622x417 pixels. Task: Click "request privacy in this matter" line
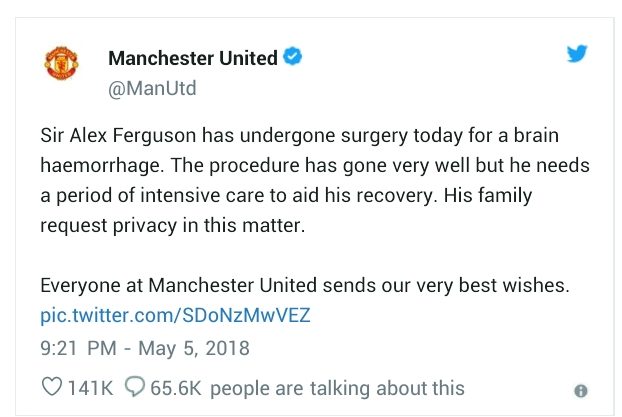coord(170,225)
